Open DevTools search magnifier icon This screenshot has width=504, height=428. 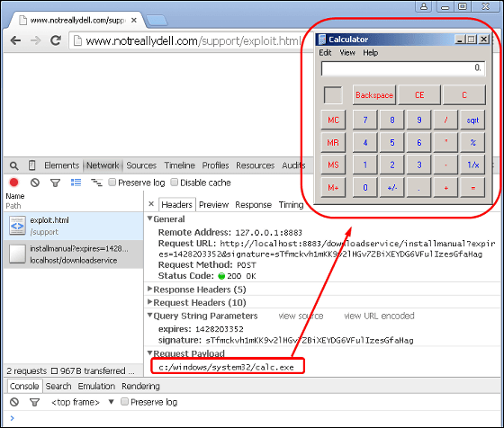(13, 165)
